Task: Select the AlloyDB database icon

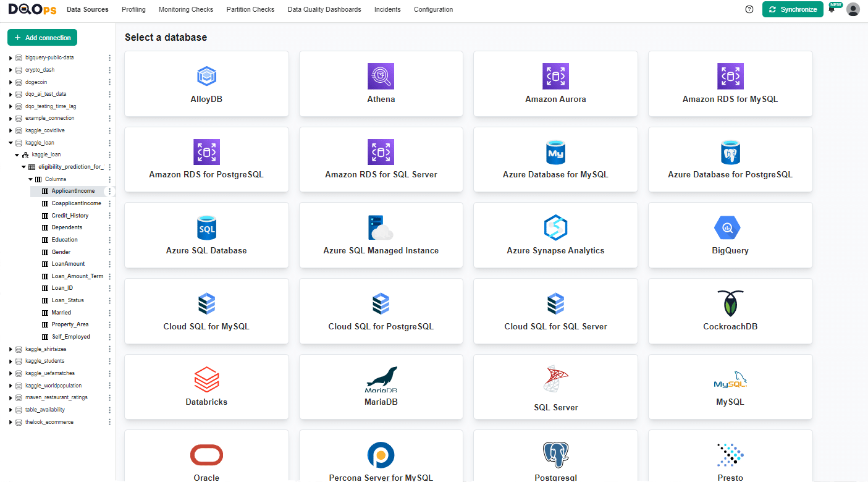Action: click(206, 77)
